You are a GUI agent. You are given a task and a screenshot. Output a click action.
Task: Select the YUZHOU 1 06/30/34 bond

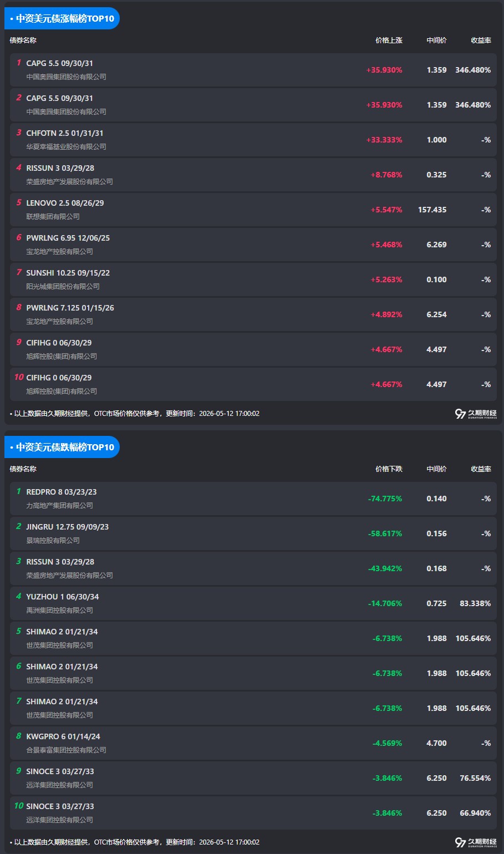(62, 597)
